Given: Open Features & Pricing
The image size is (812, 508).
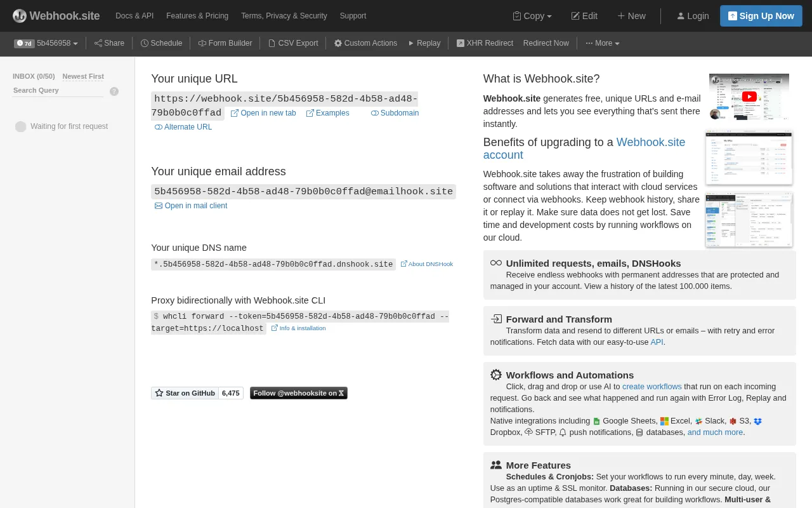Looking at the screenshot, I should [197, 16].
